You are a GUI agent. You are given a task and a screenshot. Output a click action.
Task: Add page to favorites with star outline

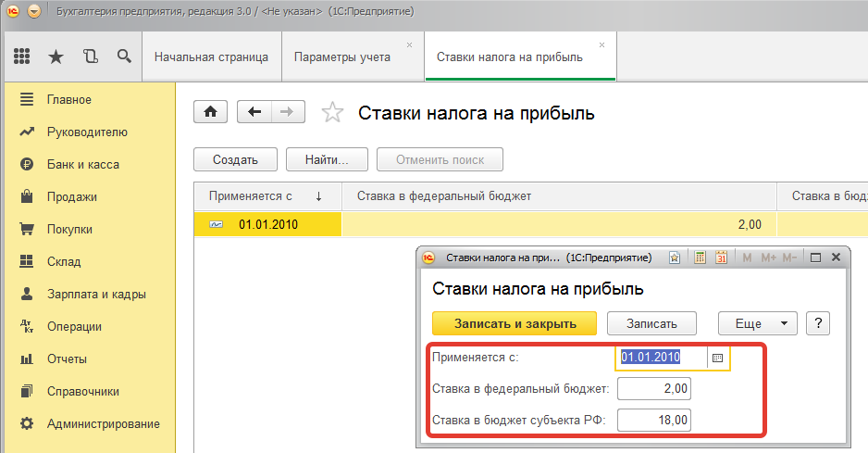(x=331, y=113)
